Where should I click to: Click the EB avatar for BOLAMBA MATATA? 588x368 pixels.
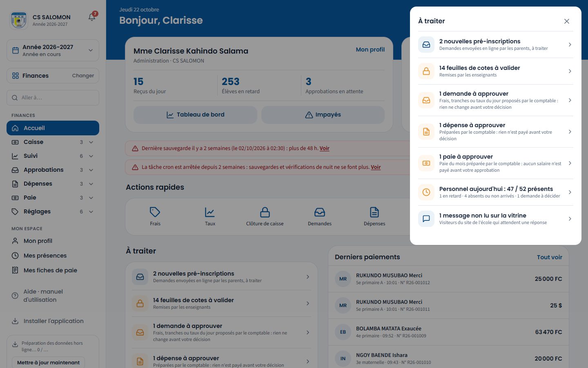click(343, 332)
